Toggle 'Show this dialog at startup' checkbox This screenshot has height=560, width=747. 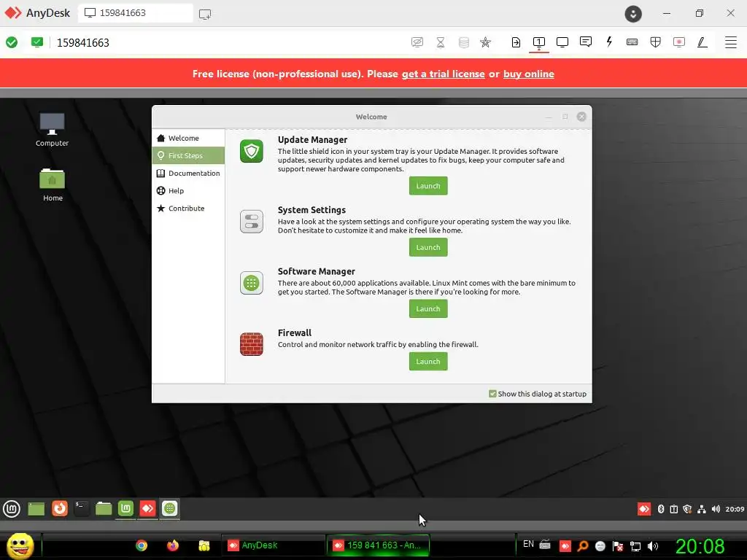[492, 394]
